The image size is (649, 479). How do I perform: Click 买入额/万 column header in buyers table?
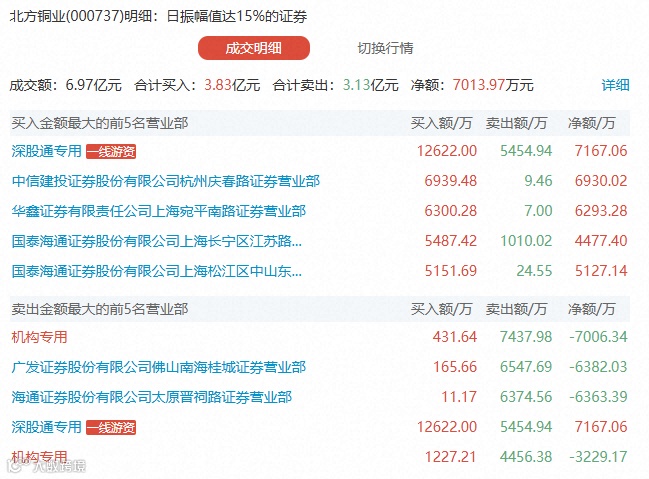click(441, 123)
